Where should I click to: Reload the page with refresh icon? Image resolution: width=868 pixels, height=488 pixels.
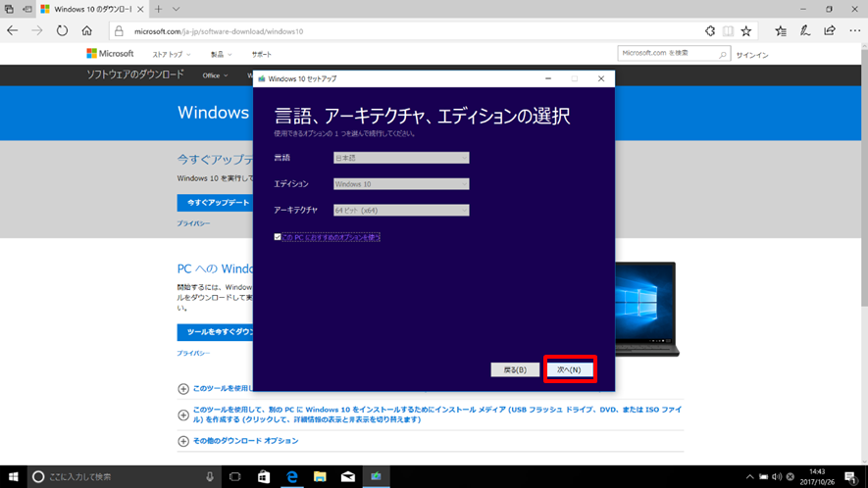pyautogui.click(x=62, y=31)
